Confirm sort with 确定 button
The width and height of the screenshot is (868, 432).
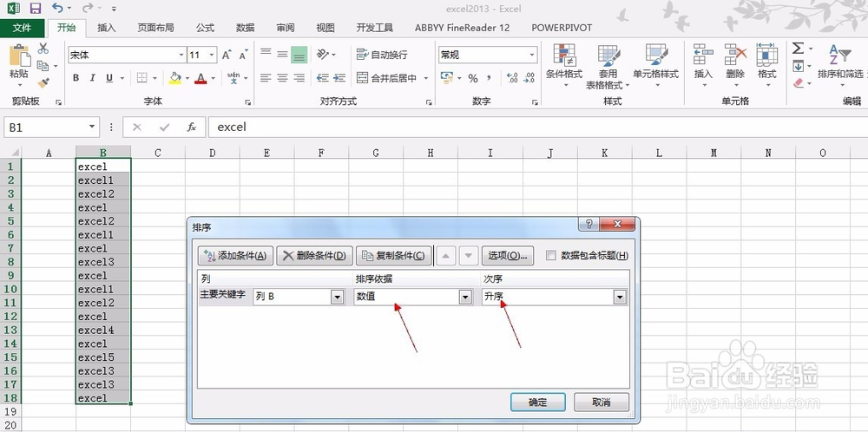(537, 403)
